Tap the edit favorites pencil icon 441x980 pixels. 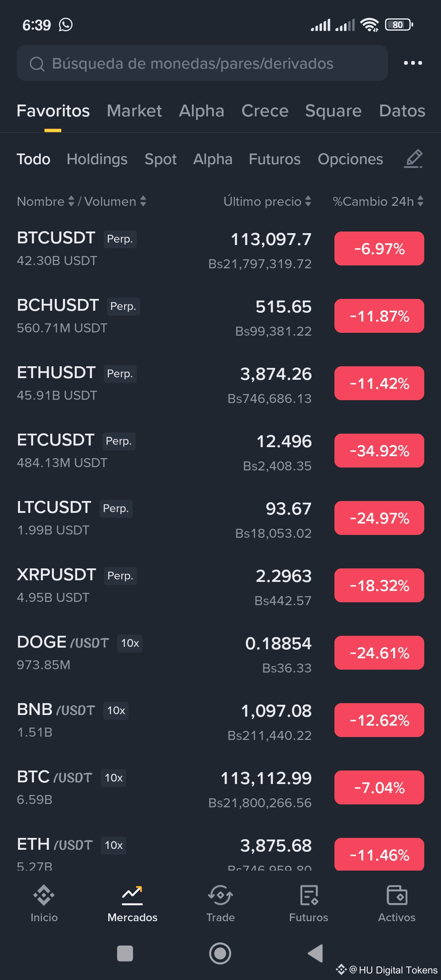click(x=413, y=159)
